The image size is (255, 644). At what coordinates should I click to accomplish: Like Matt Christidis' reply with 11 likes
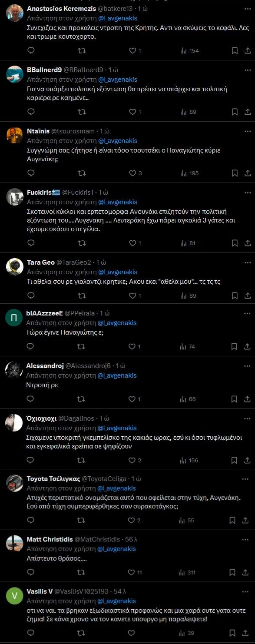coord(136,572)
